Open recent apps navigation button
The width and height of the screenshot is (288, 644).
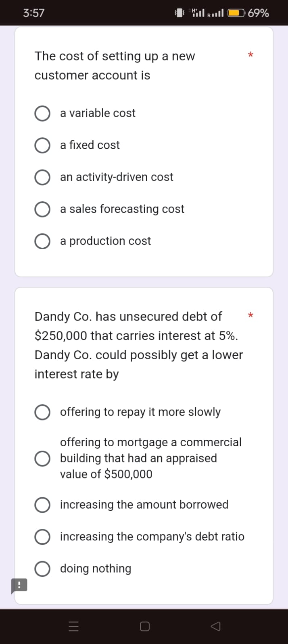tap(73, 626)
